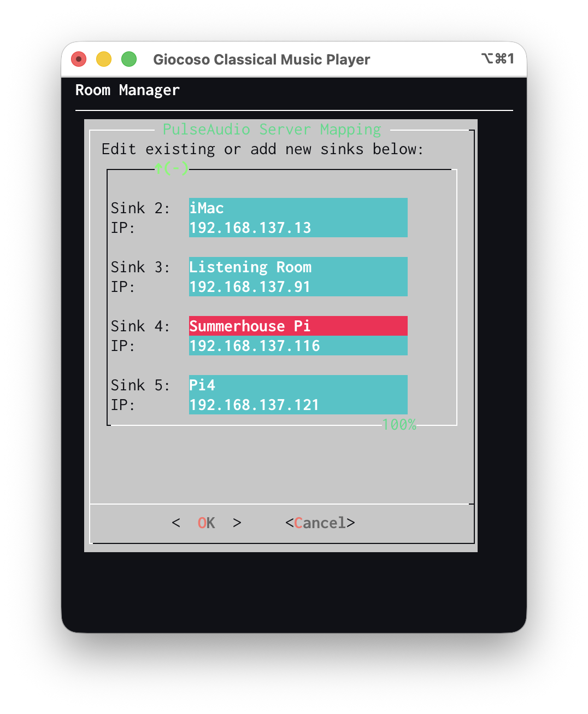Click the green scroll-up arrow indicator

158,168
